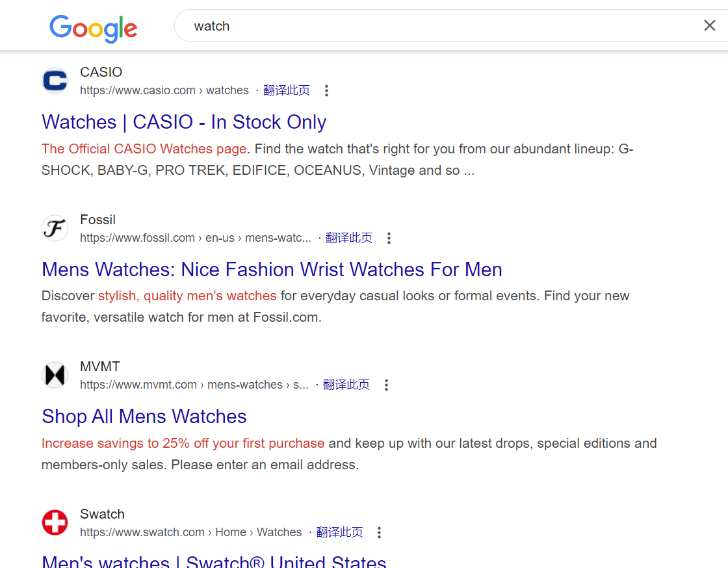Clear the search box with the X icon
This screenshot has height=568, width=728.
point(709,25)
